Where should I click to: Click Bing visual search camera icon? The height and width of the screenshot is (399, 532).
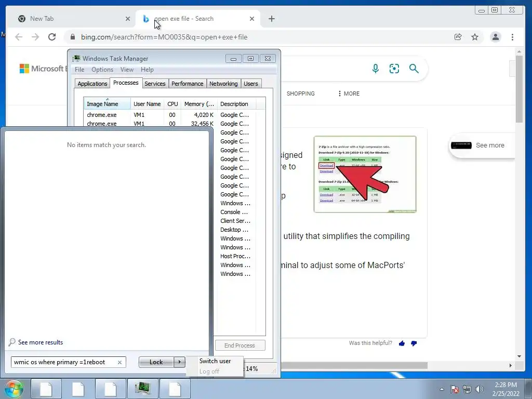pyautogui.click(x=394, y=69)
